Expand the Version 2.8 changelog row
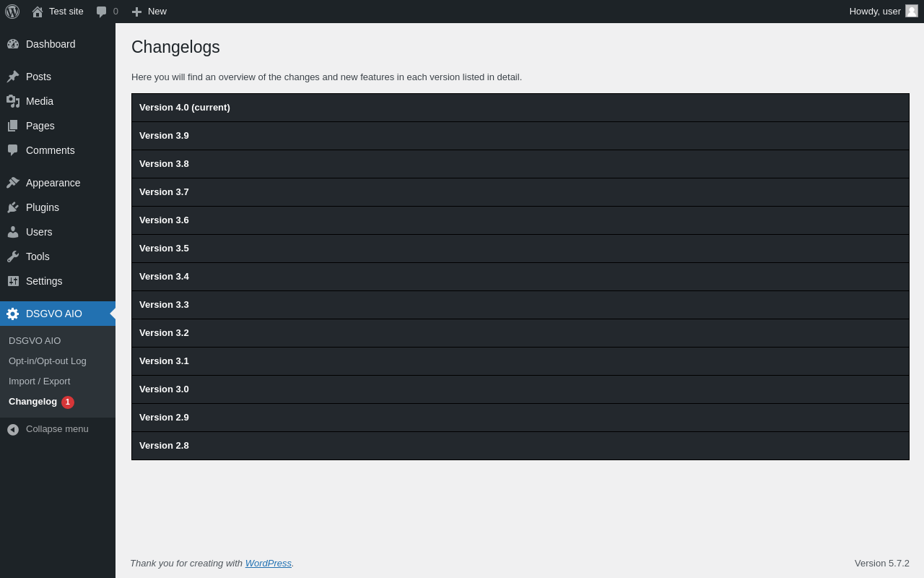Viewport: 924px width, 578px height. (520, 446)
